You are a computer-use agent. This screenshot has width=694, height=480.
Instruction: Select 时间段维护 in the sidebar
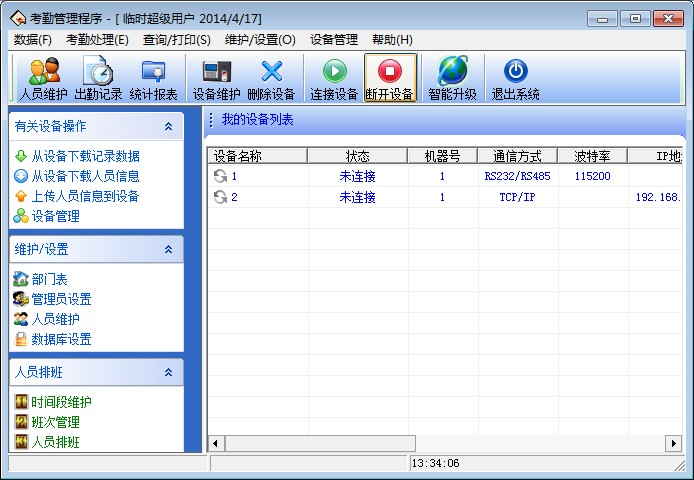(61, 402)
